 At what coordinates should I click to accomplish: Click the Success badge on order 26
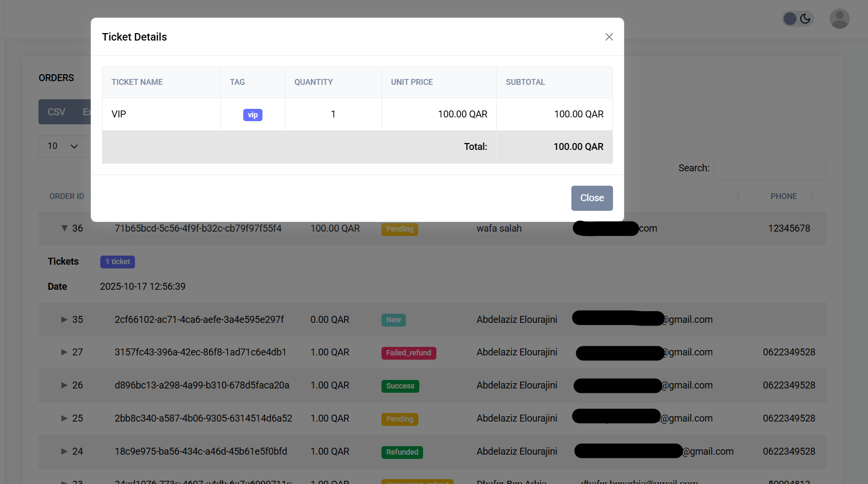pos(400,386)
